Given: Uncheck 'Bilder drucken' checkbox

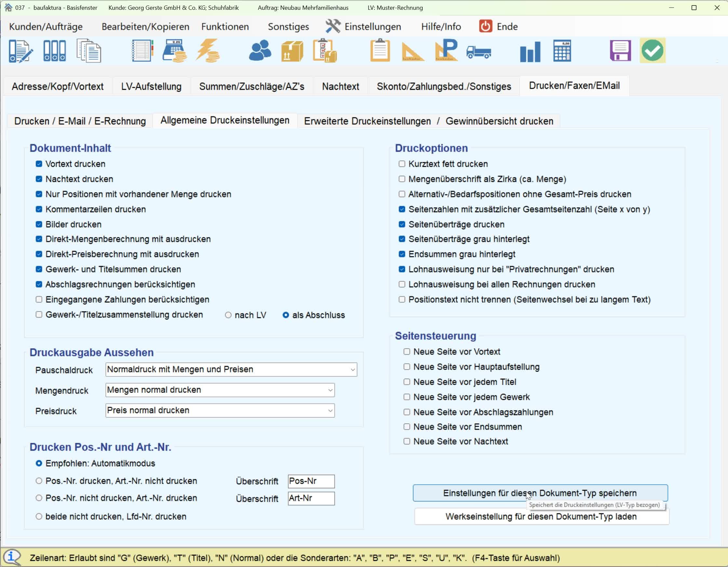Looking at the screenshot, I should tap(39, 224).
